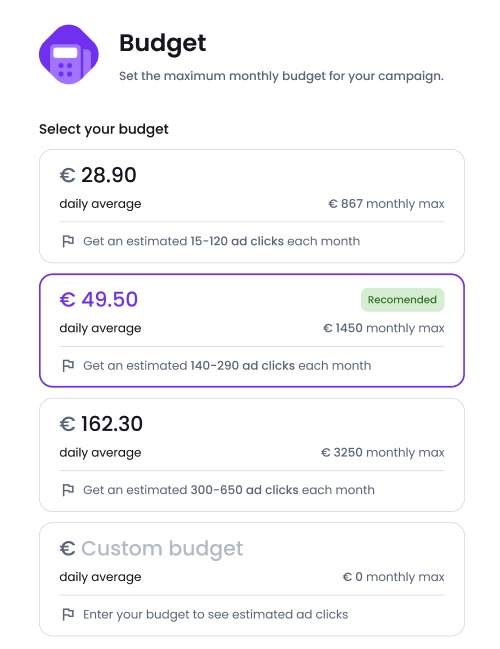Click the flag icon beside Enter your budget
The width and height of the screenshot is (500, 649).
click(x=68, y=614)
